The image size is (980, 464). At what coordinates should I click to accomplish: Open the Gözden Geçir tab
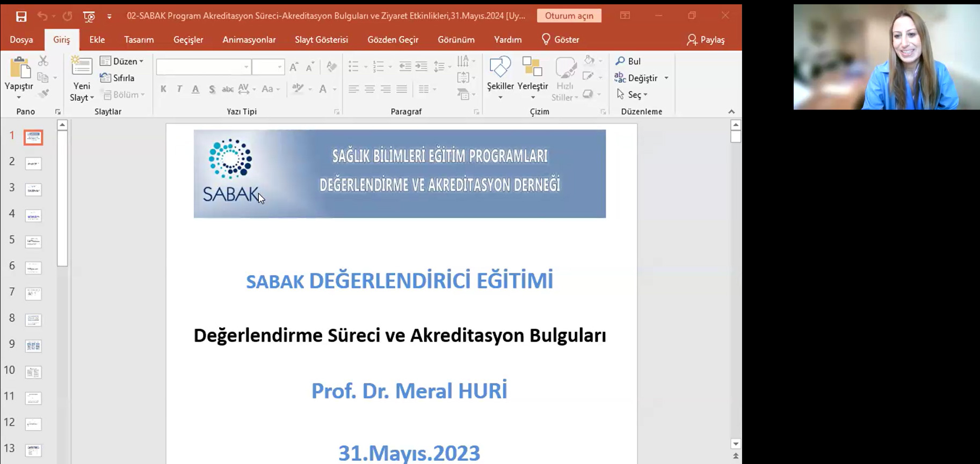[x=393, y=40]
